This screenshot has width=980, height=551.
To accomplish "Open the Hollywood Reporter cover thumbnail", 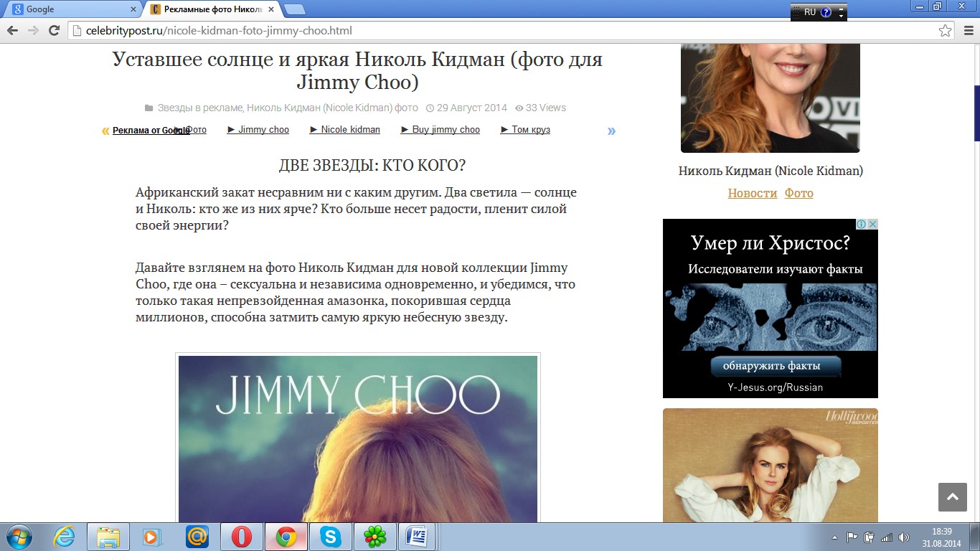I will [771, 466].
